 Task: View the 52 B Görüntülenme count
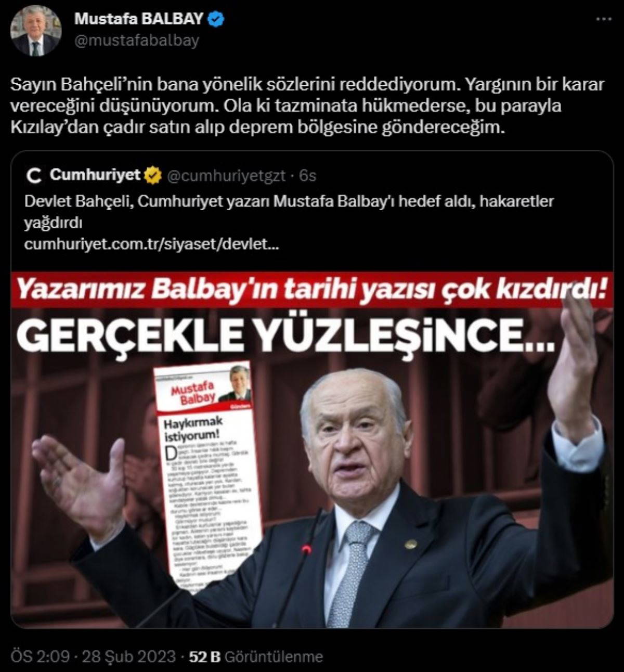tap(255, 656)
